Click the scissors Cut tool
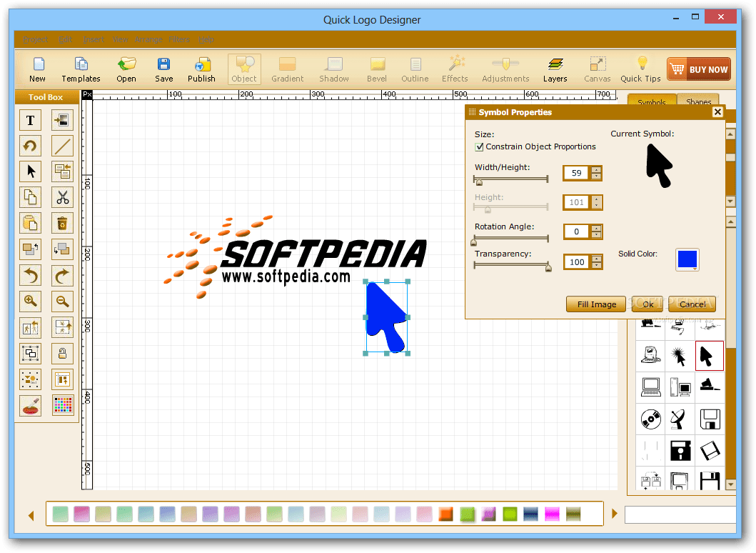 [63, 197]
